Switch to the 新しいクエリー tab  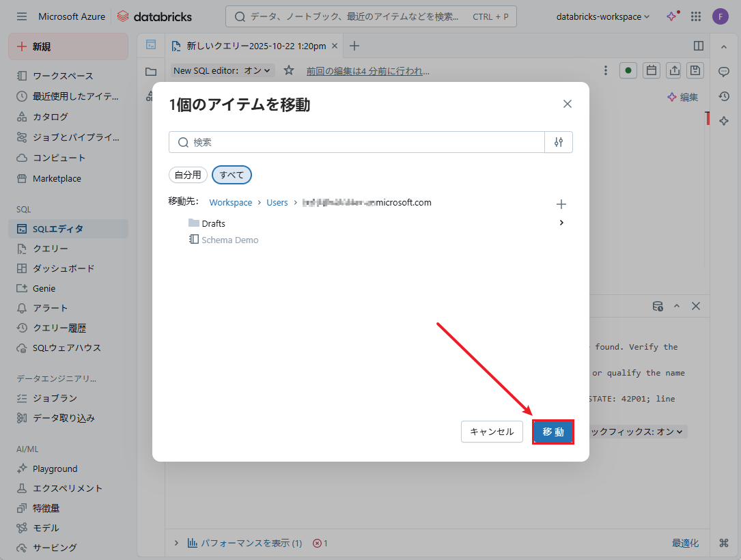(256, 46)
